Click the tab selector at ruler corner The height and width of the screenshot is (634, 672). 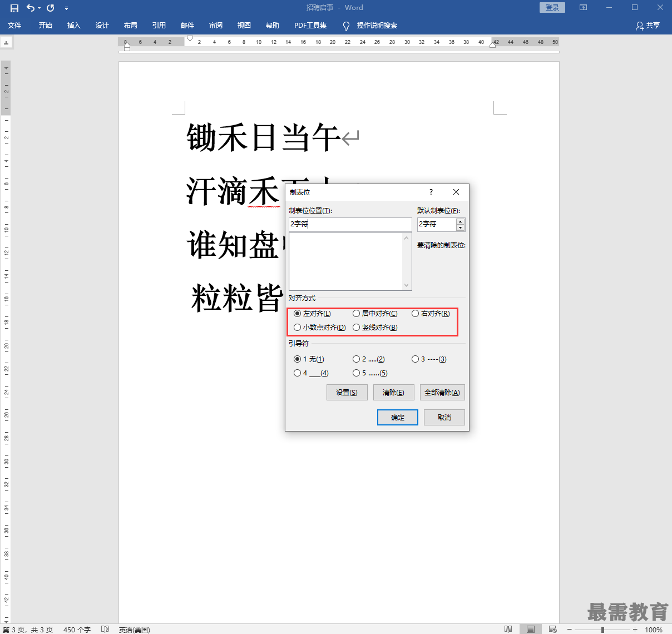coord(6,42)
